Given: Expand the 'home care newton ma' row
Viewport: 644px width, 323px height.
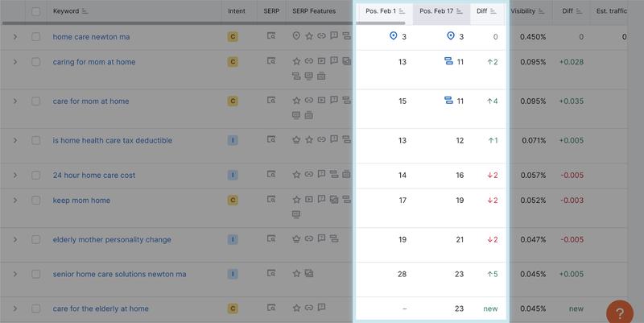Looking at the screenshot, I should 14,37.
